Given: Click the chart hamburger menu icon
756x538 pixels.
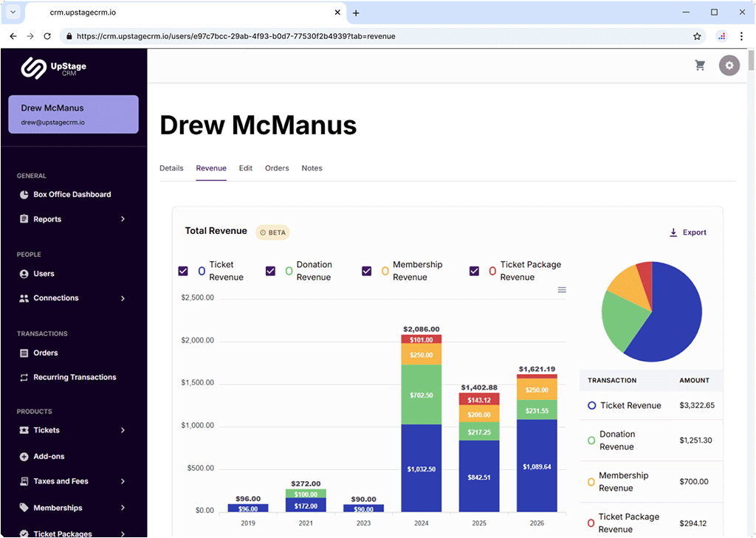Looking at the screenshot, I should pos(562,290).
